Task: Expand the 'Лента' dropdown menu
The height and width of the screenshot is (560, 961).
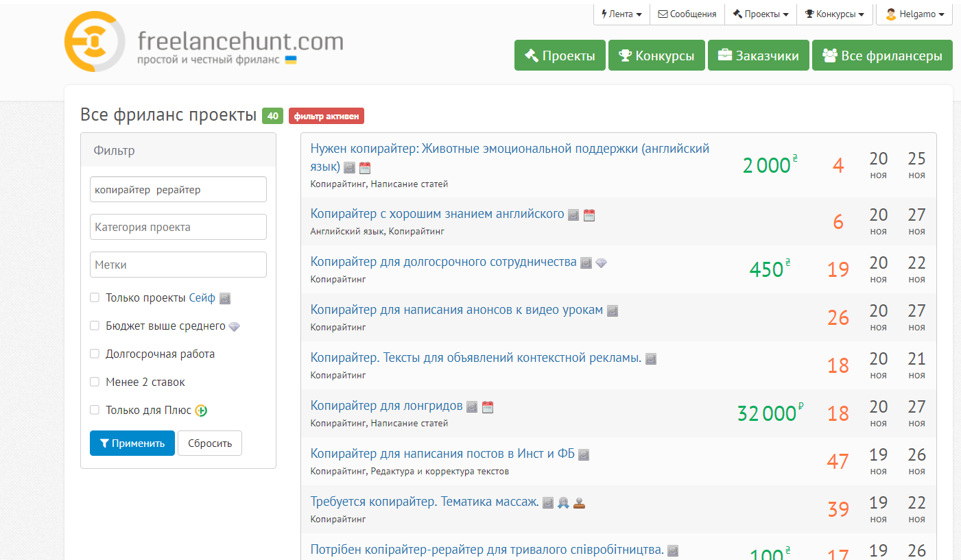Action: point(621,14)
